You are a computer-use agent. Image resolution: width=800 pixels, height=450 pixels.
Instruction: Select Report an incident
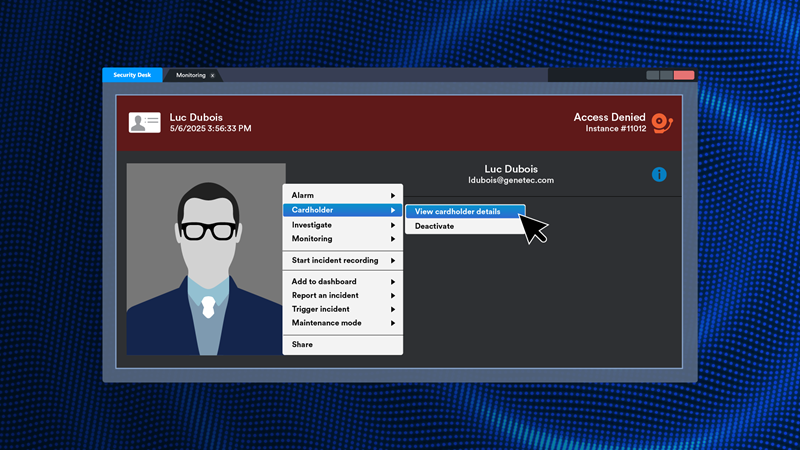coord(325,296)
